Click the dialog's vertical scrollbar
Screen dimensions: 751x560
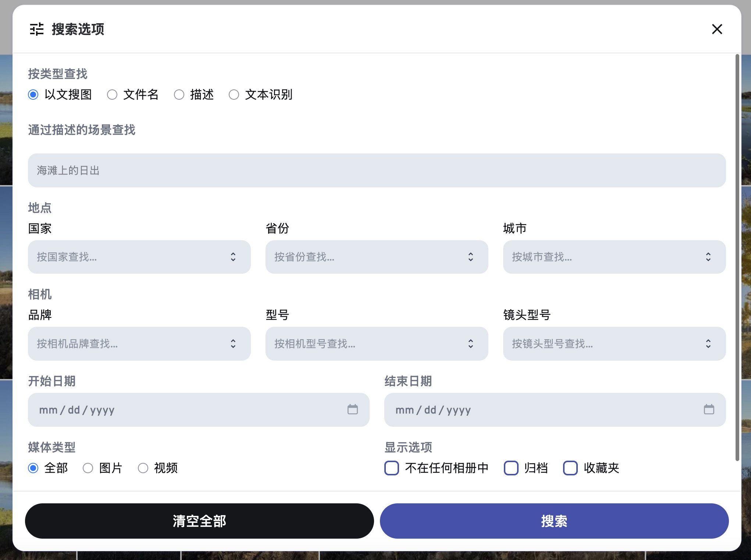click(x=737, y=258)
